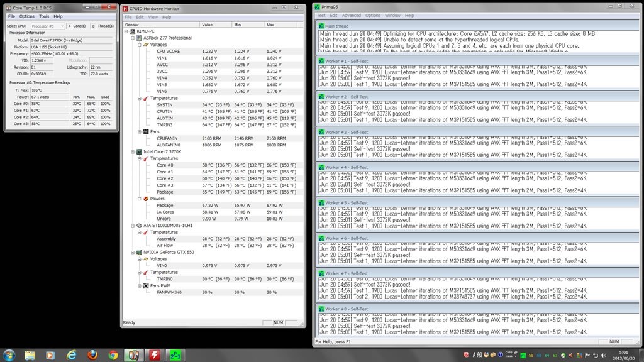This screenshot has width=644, height=362.
Task: Open Firefox from the taskbar
Action: click(x=92, y=355)
